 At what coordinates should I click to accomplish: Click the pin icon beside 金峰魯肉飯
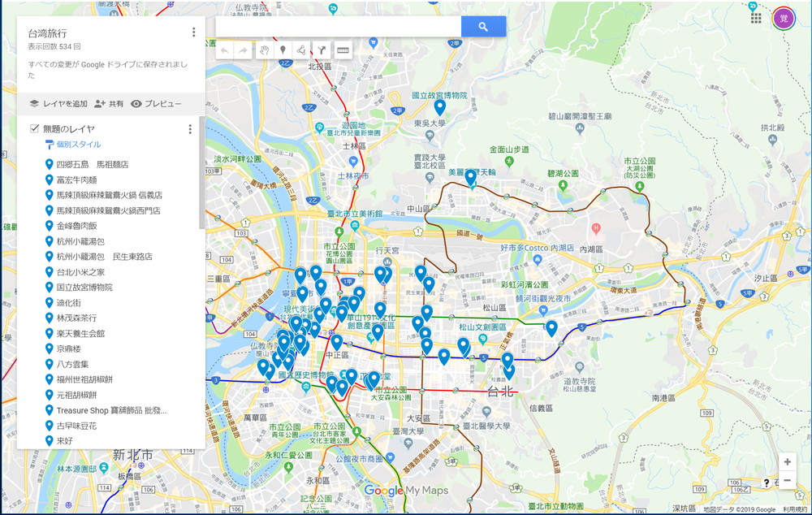pyautogui.click(x=50, y=226)
